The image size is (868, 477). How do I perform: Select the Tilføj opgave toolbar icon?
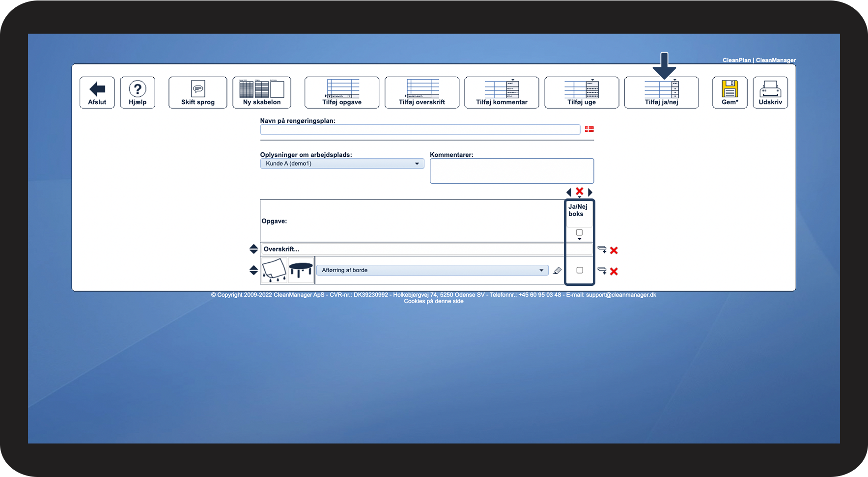point(341,92)
